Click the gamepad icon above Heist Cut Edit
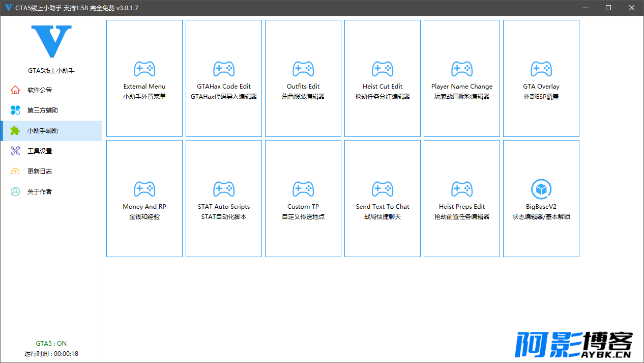This screenshot has height=363, width=644. 383,69
